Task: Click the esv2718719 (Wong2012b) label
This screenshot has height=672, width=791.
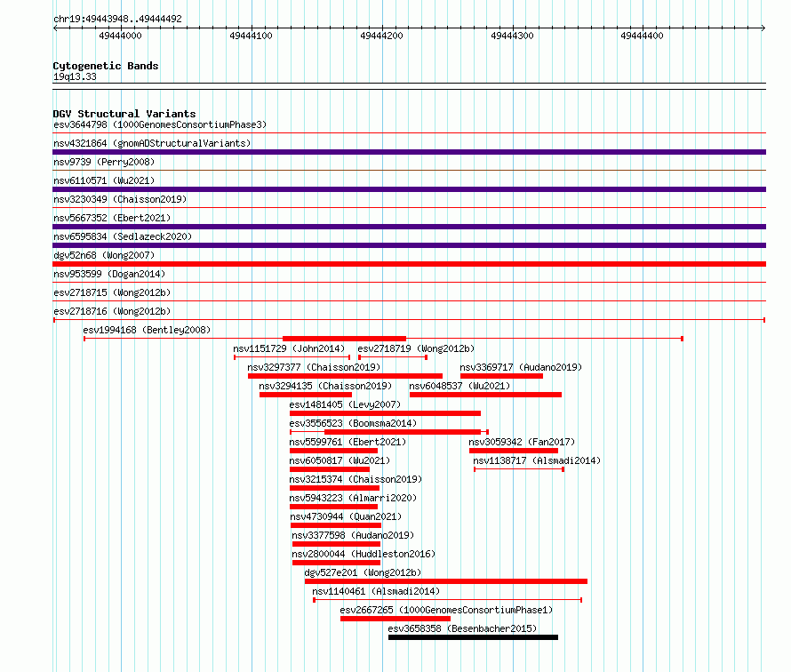Action: (416, 348)
